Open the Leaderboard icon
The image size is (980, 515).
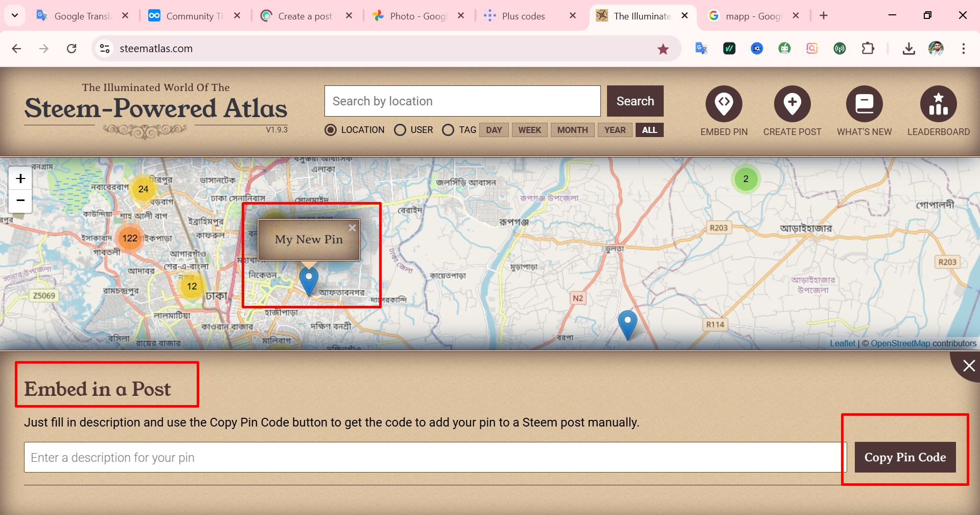click(938, 104)
